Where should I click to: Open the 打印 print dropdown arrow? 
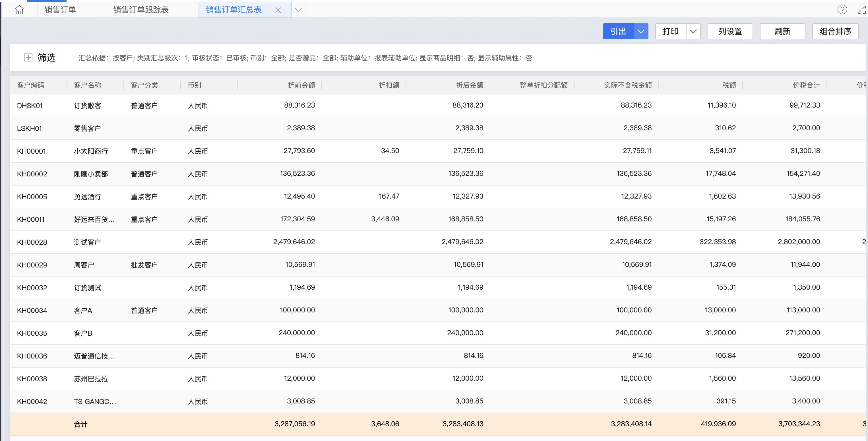tap(693, 31)
